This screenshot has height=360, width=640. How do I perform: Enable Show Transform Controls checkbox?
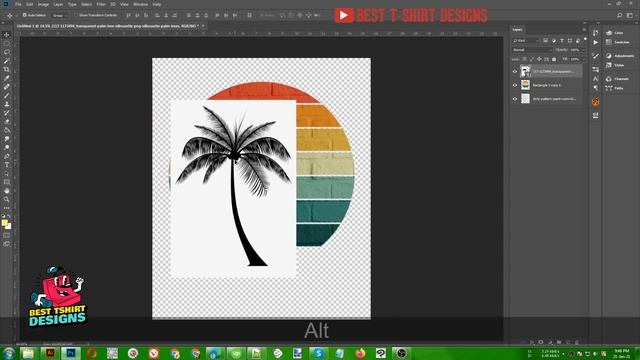(x=76, y=15)
